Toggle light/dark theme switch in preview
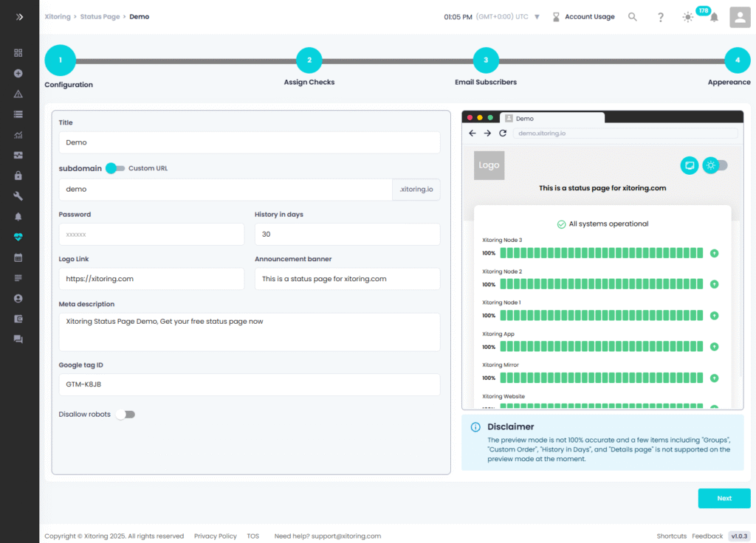 coord(715,165)
